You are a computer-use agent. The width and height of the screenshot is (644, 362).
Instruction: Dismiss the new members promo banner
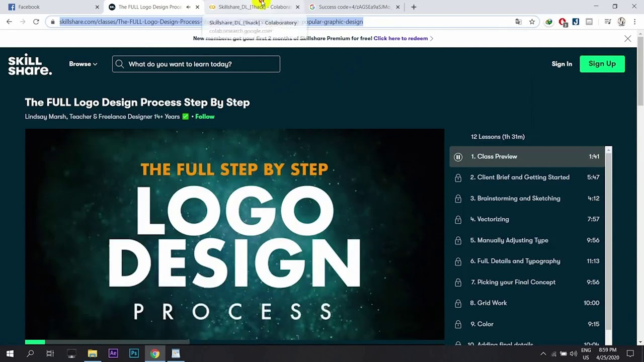627,39
